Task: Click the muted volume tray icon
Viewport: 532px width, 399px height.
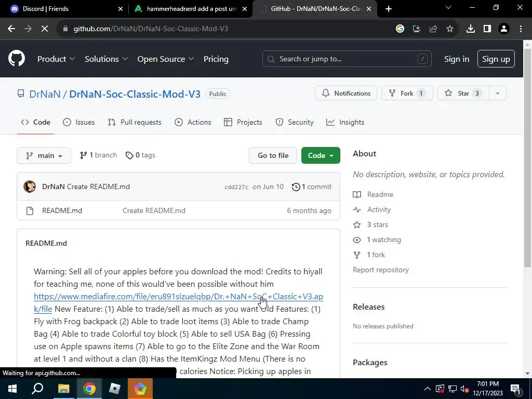Action: (464, 389)
